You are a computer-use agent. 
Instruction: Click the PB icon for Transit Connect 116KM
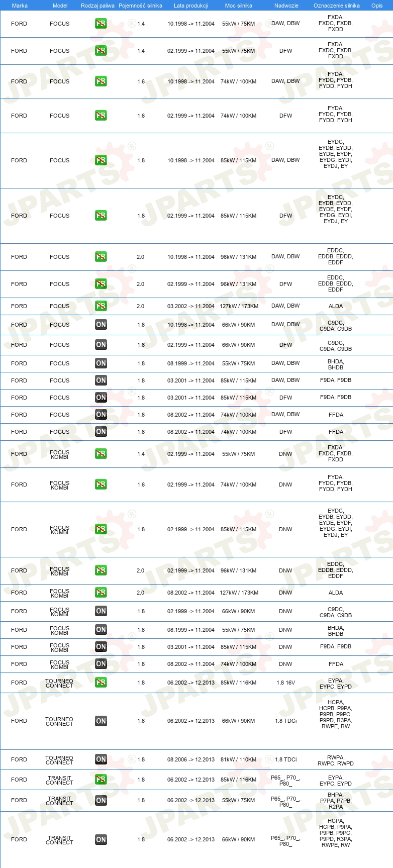(101, 780)
